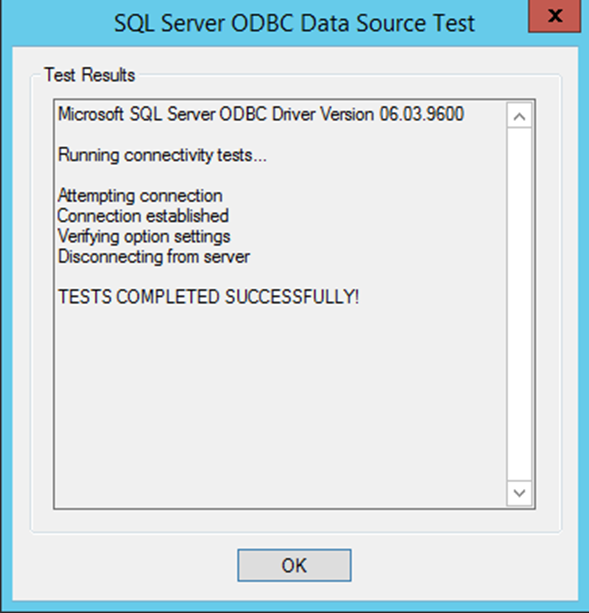589x613 pixels.
Task: Click the SQL Server ODBC Data Source Test title bar
Action: click(x=294, y=23)
